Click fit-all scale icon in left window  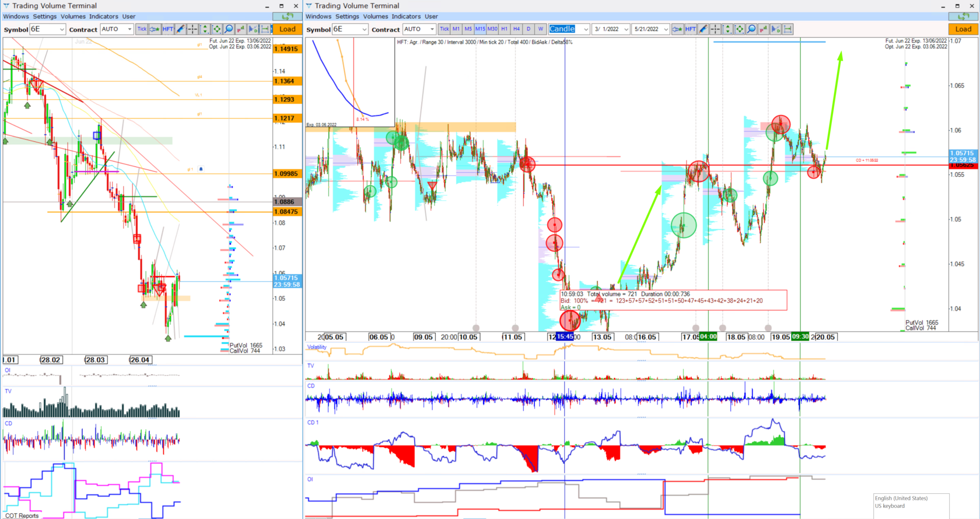point(216,29)
